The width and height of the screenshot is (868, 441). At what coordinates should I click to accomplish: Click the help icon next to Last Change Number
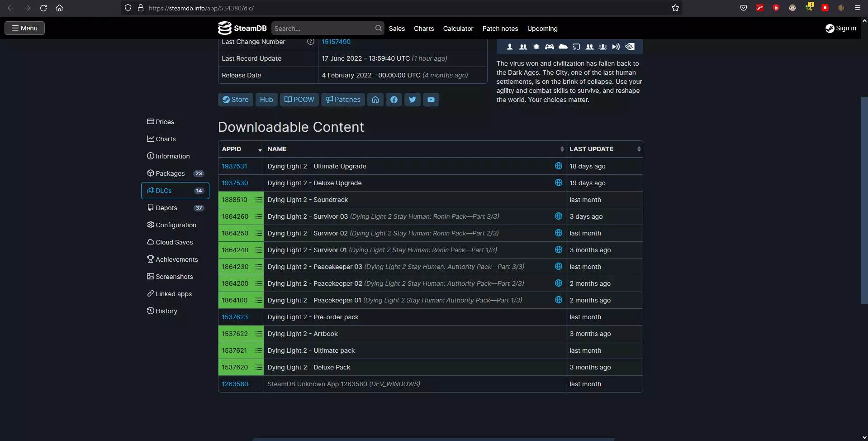click(311, 42)
